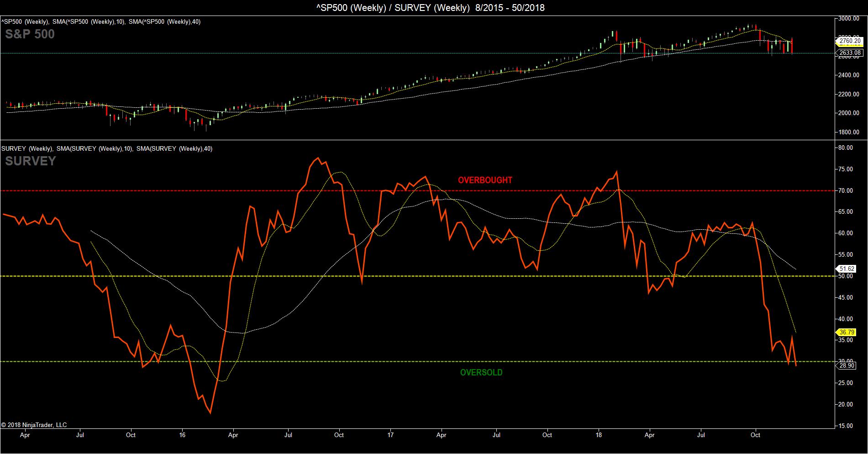Click the "17" year label on time axis

391,435
